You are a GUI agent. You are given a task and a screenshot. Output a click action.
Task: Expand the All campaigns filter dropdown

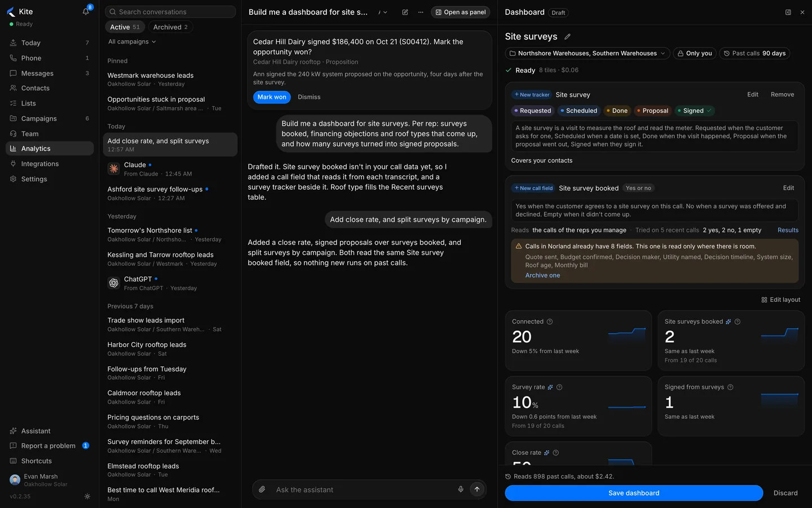coord(132,42)
